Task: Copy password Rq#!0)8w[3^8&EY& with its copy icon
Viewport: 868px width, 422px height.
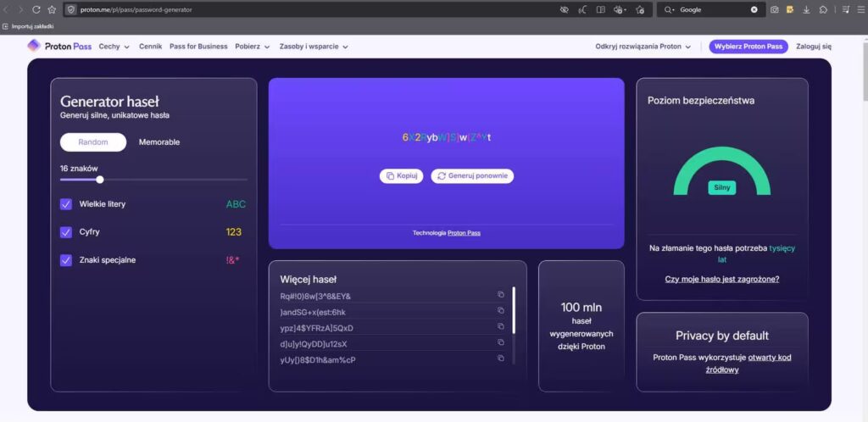Action: click(501, 294)
